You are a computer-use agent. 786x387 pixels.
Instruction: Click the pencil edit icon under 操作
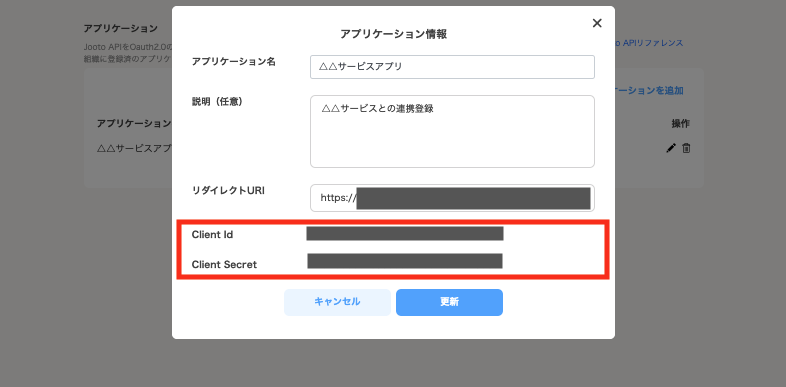coord(671,148)
